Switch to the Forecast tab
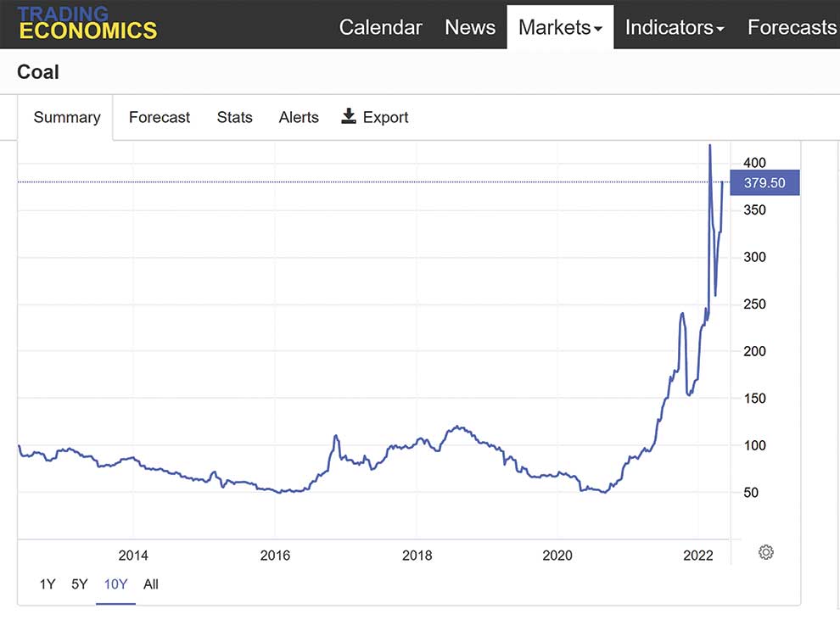 coord(160,118)
